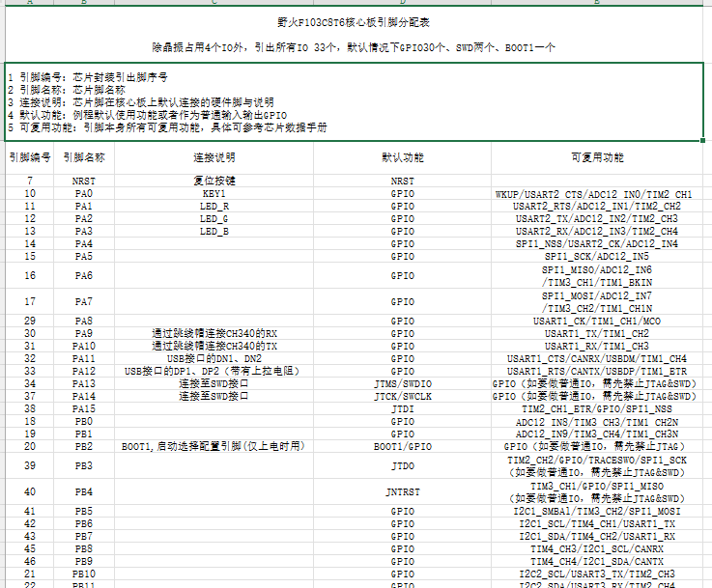Select the USB接口的DN1、DN2 cell
The image size is (712, 588).
214,359
